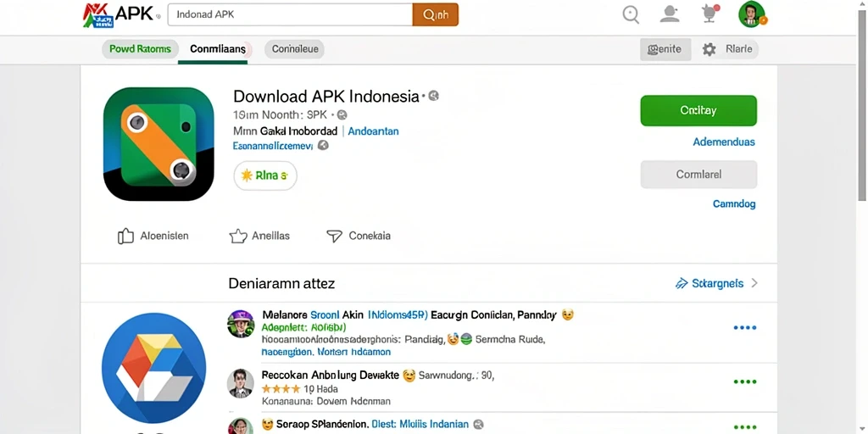Click the thumbs-up Aloenisten icon

tap(125, 236)
